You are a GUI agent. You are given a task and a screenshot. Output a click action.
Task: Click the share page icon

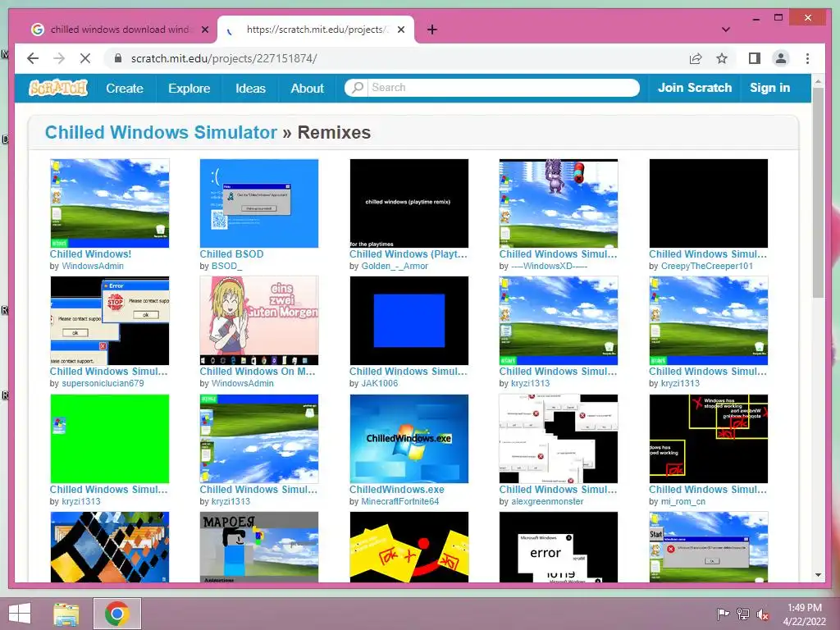coord(696,58)
